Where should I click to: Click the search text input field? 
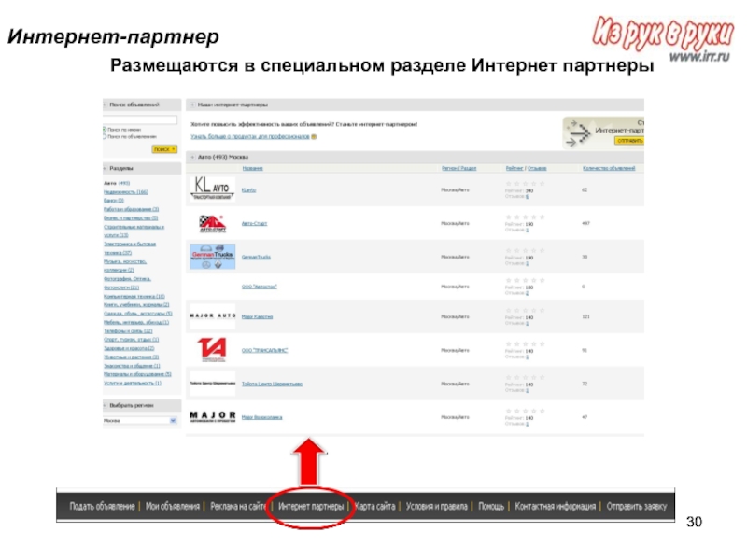click(140, 120)
